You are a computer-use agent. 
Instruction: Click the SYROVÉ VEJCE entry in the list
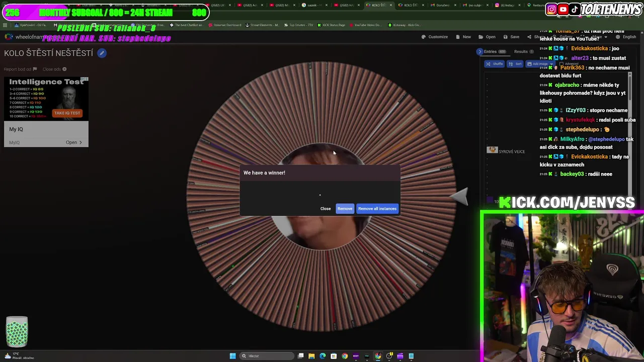506,151
